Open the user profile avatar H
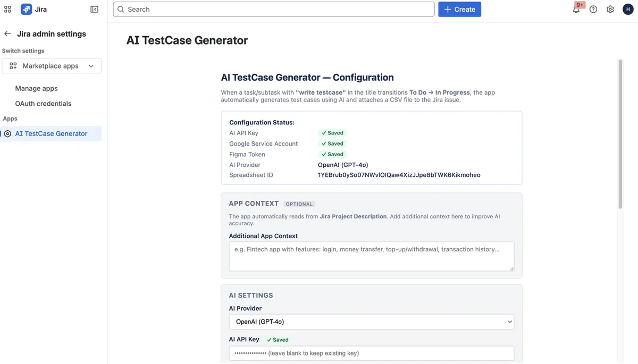The height and width of the screenshot is (364, 638). click(628, 10)
